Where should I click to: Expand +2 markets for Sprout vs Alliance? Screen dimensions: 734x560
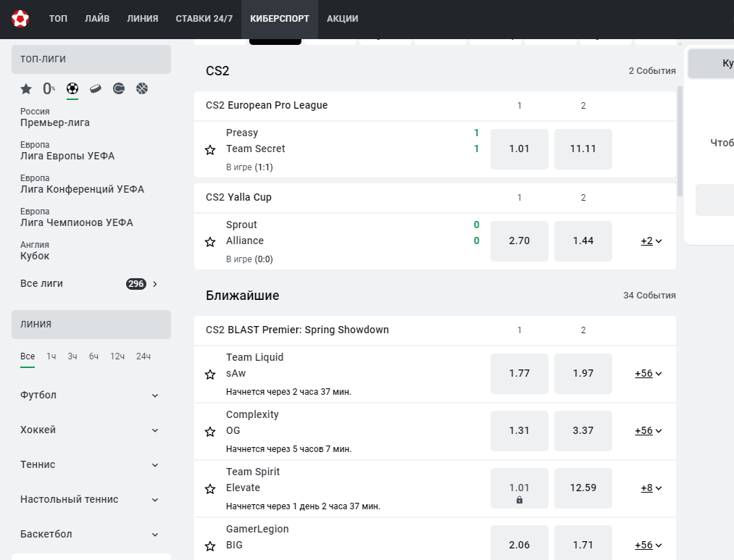tap(651, 241)
